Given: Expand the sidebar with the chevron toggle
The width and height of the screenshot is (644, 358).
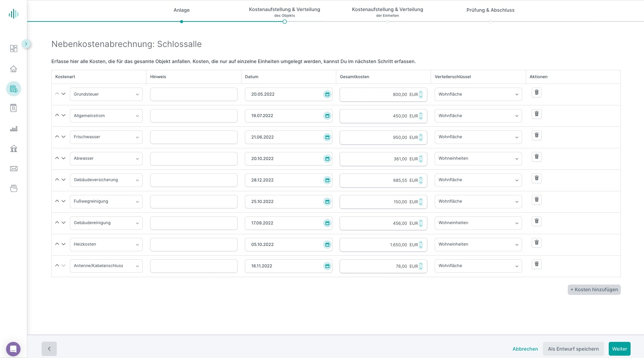Looking at the screenshot, I should pos(26,44).
